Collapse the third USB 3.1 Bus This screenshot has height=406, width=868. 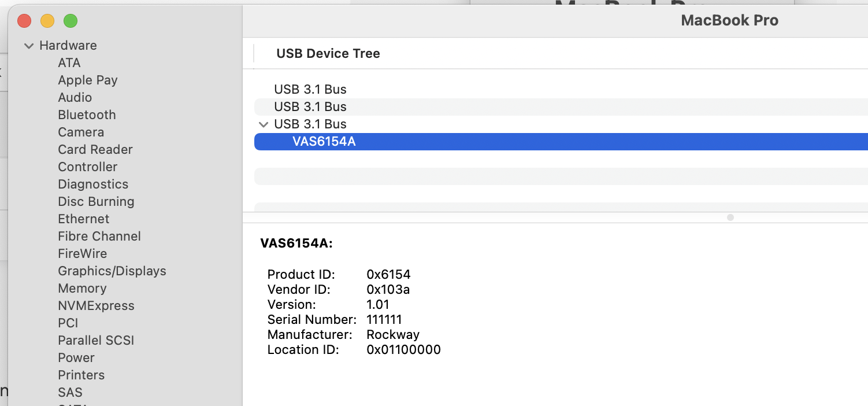(x=264, y=124)
